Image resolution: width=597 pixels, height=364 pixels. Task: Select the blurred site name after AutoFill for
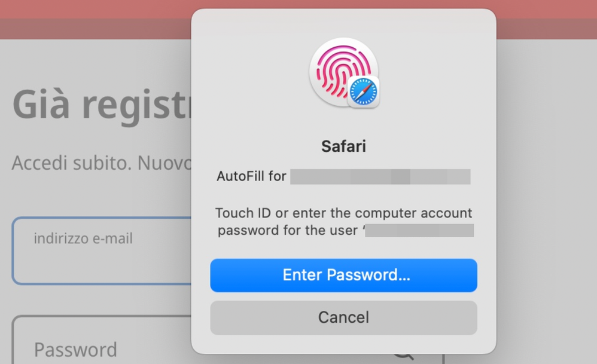380,177
